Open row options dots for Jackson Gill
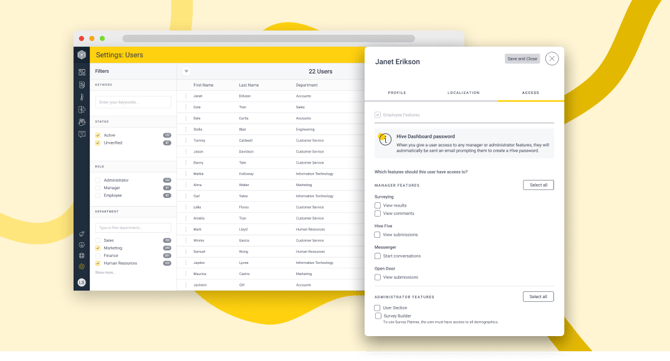 tap(186, 285)
